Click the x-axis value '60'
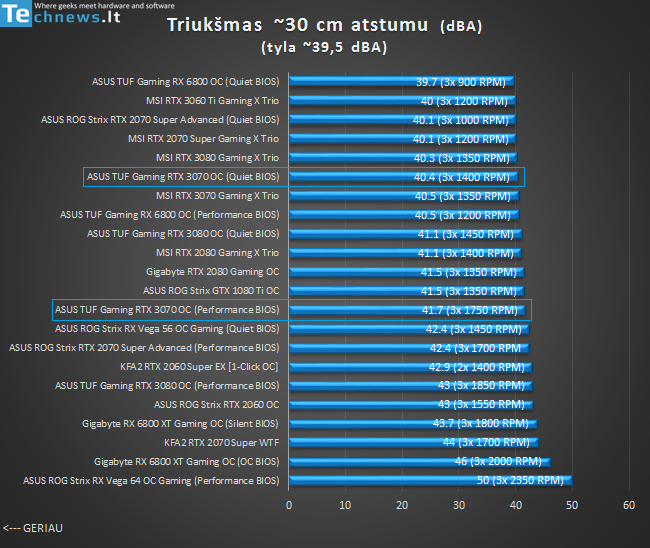Viewport: 650px width, 548px height. [x=629, y=505]
